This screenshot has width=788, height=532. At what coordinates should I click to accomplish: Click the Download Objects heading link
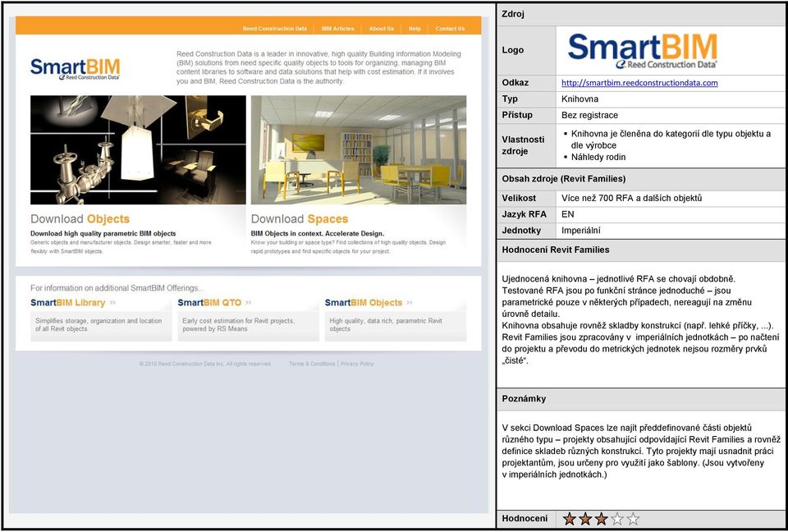point(80,218)
